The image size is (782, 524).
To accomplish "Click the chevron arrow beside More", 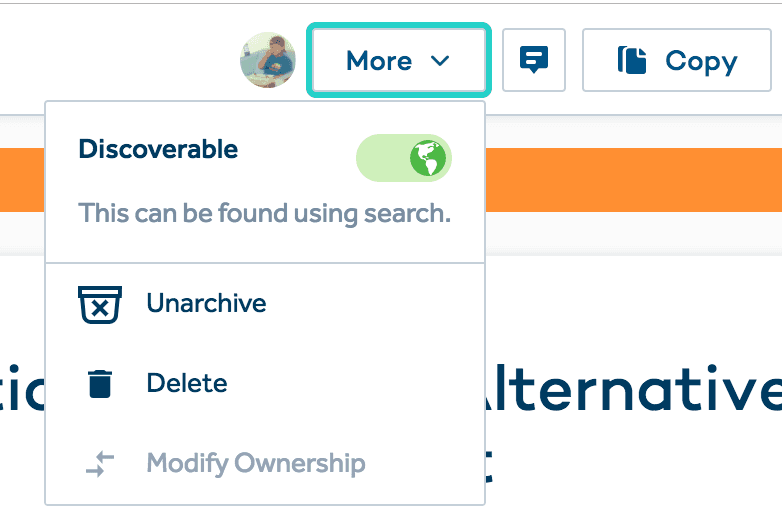I will click(x=440, y=61).
